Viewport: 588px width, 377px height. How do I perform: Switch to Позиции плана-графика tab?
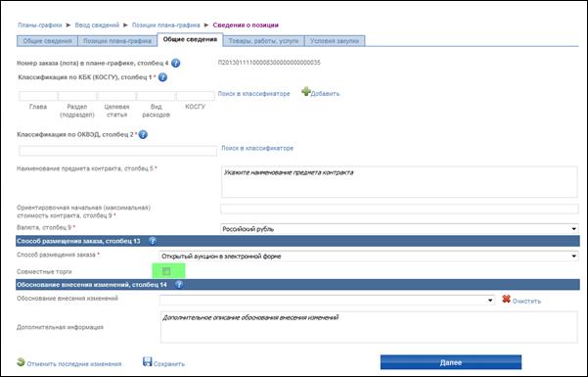(x=117, y=41)
